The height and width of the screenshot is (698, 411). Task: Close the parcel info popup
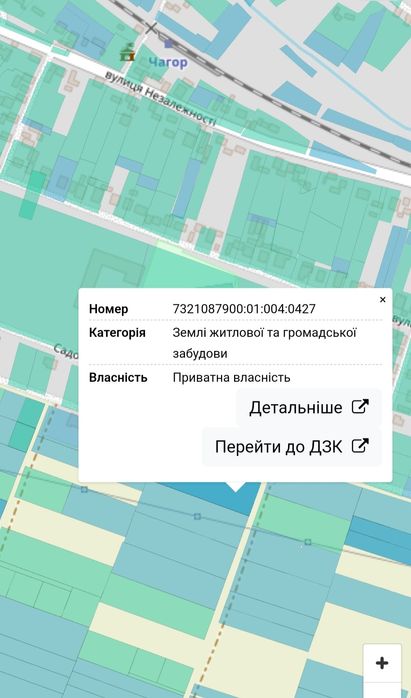382,300
